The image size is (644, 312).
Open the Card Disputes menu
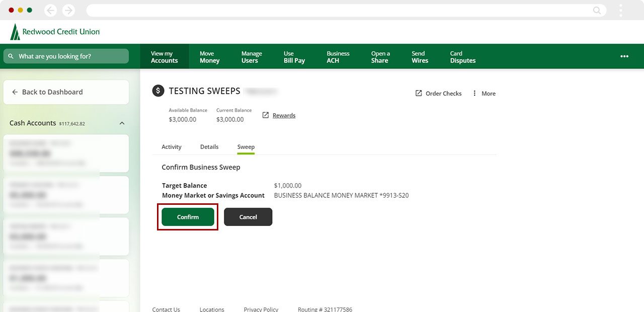pyautogui.click(x=462, y=56)
